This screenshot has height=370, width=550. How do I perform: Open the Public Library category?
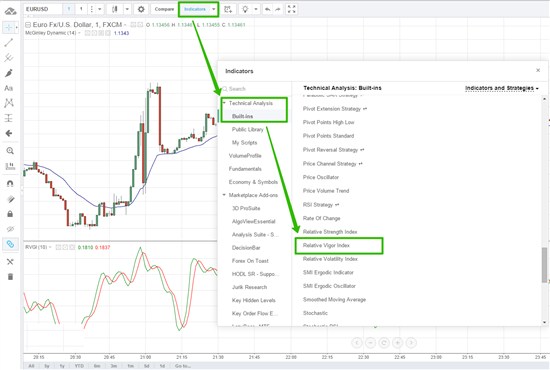point(247,129)
